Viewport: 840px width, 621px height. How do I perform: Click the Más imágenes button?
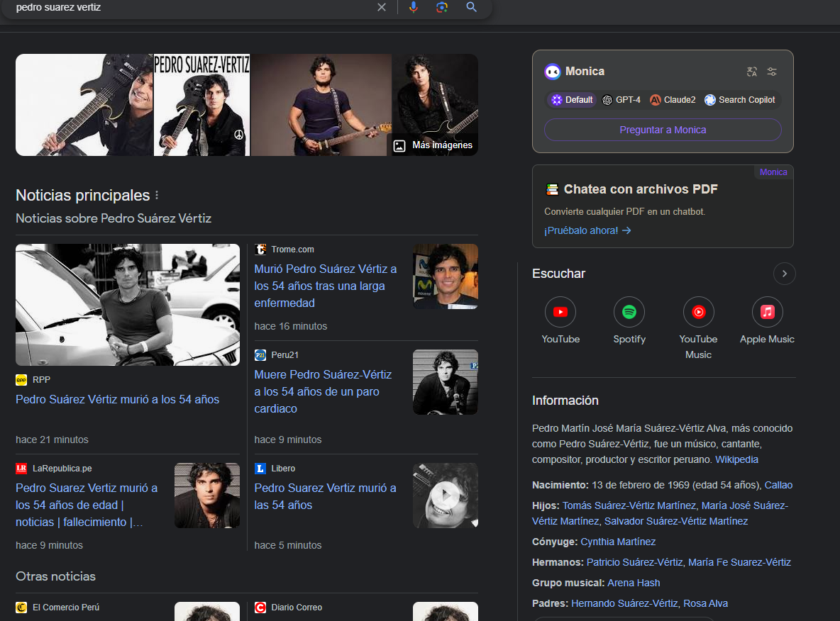pos(433,145)
